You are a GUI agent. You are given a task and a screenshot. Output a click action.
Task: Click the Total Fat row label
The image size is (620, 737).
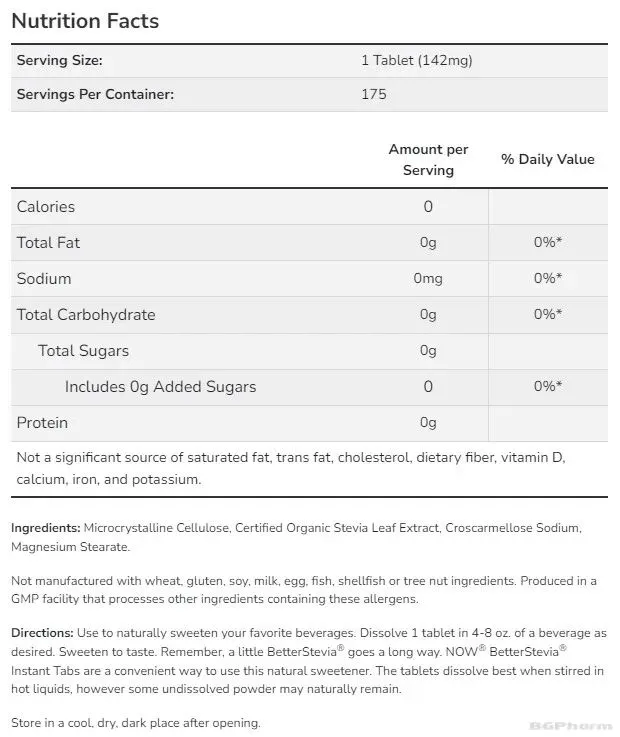point(48,243)
